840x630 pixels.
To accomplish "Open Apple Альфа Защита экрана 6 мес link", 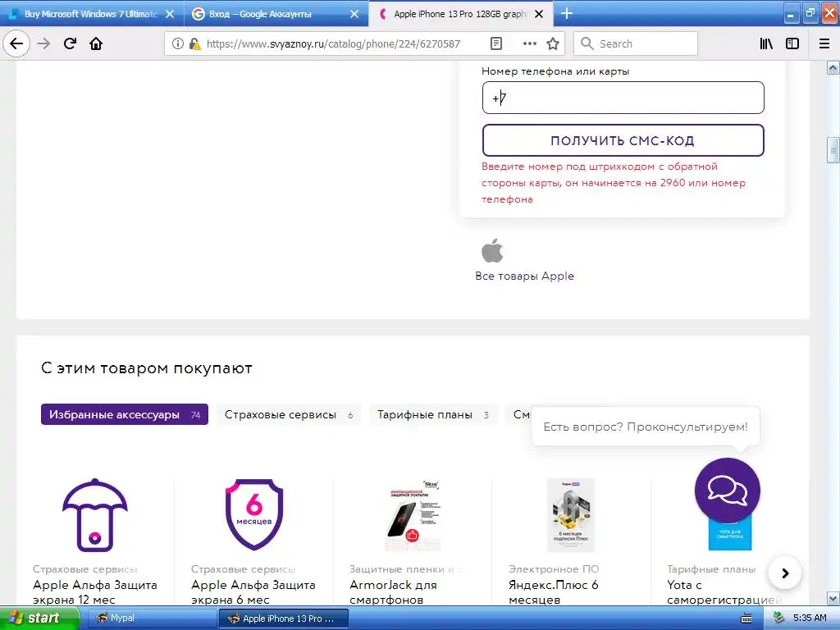I will click(x=253, y=592).
